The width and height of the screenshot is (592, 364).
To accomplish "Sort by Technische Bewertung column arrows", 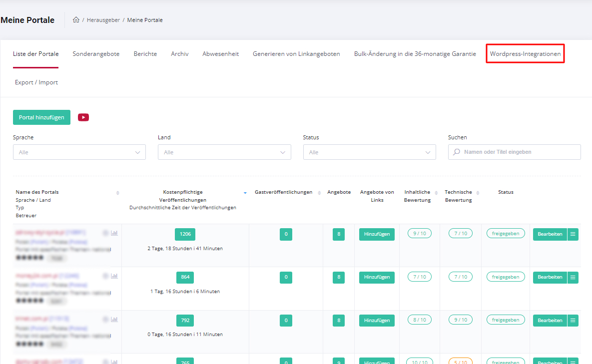I will pyautogui.click(x=478, y=193).
